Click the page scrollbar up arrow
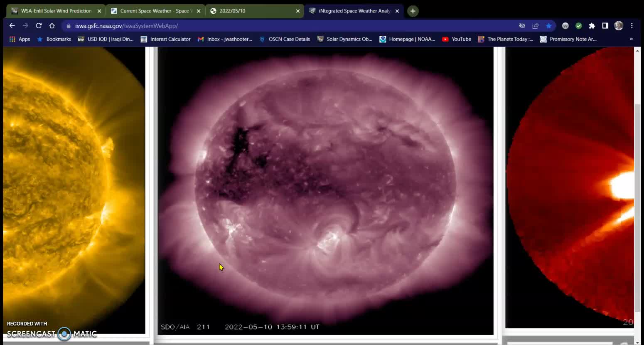Screen dimensions: 644x345 pos(637,50)
